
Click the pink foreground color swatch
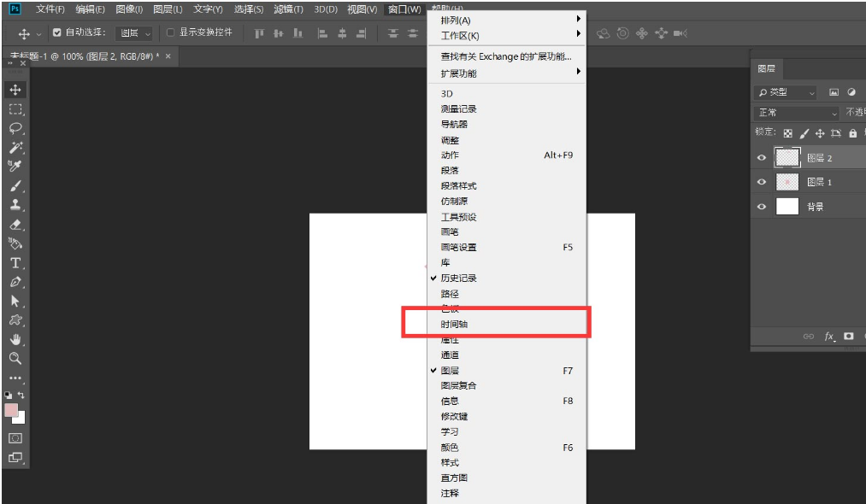(11, 410)
